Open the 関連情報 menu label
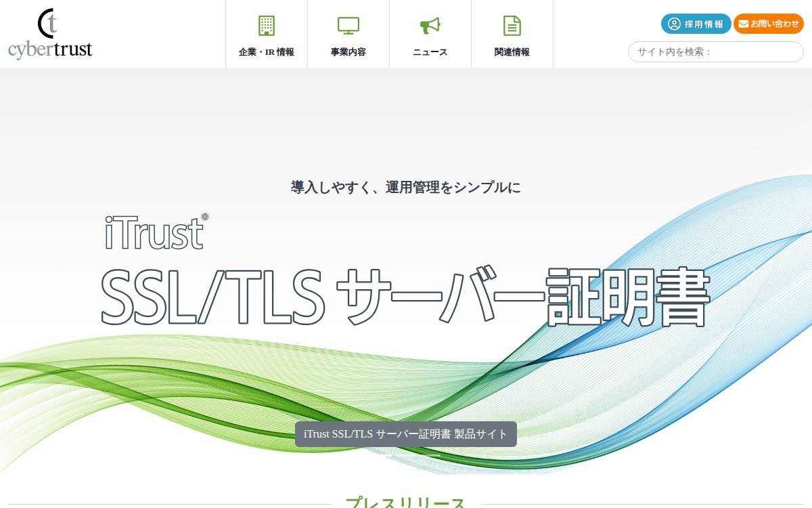 512,52
